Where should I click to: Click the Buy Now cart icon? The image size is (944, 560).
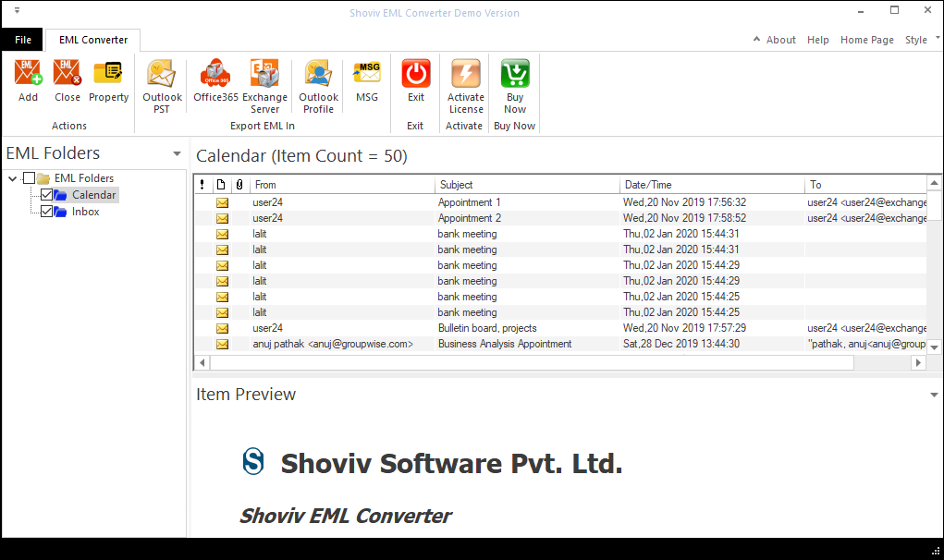515,73
